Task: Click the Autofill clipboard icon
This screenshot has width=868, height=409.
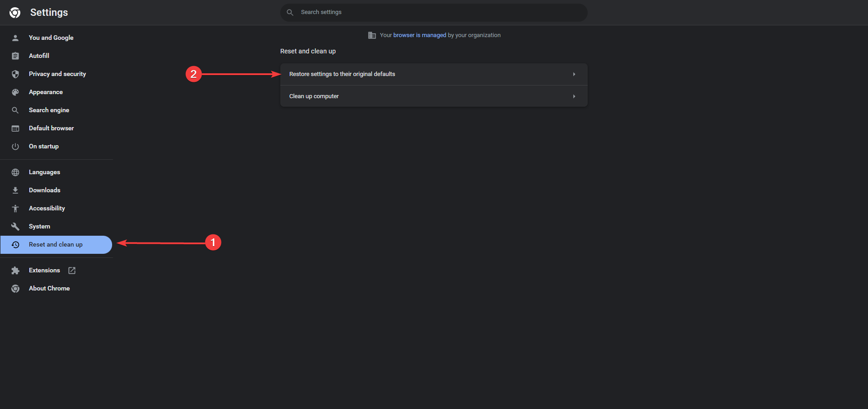Action: (15, 56)
